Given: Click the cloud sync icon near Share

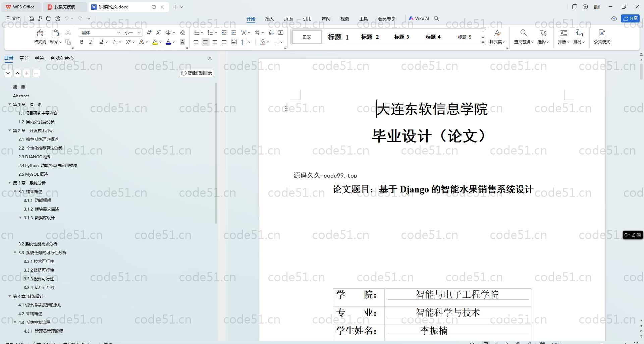Looking at the screenshot, I should [614, 18].
